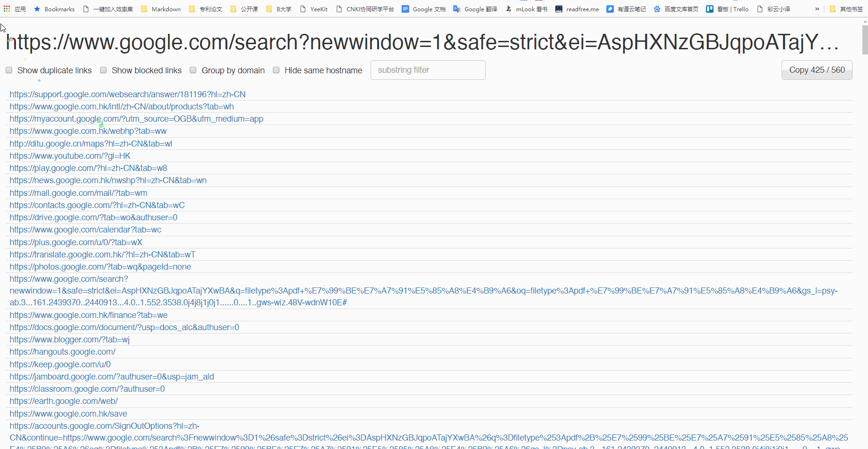Open the 其他书签 bookmarks folder
The width and height of the screenshot is (868, 449).
pyautogui.click(x=833, y=9)
